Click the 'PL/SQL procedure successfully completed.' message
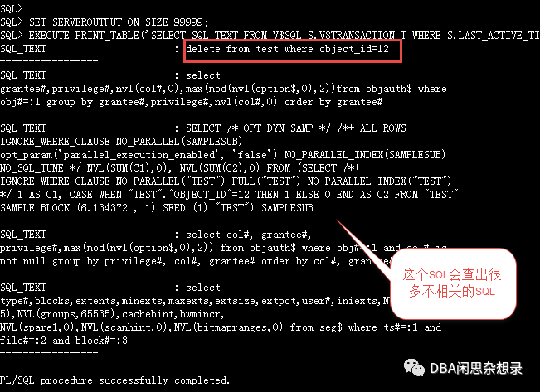Viewport: 540px width, 392px height. coord(114,380)
